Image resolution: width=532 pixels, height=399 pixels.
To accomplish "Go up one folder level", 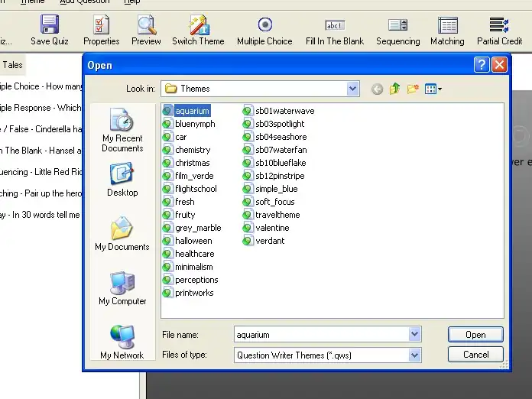I will point(395,89).
